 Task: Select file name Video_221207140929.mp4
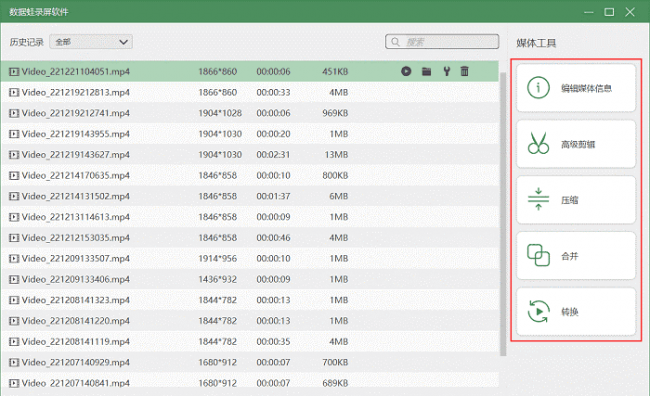[75, 362]
